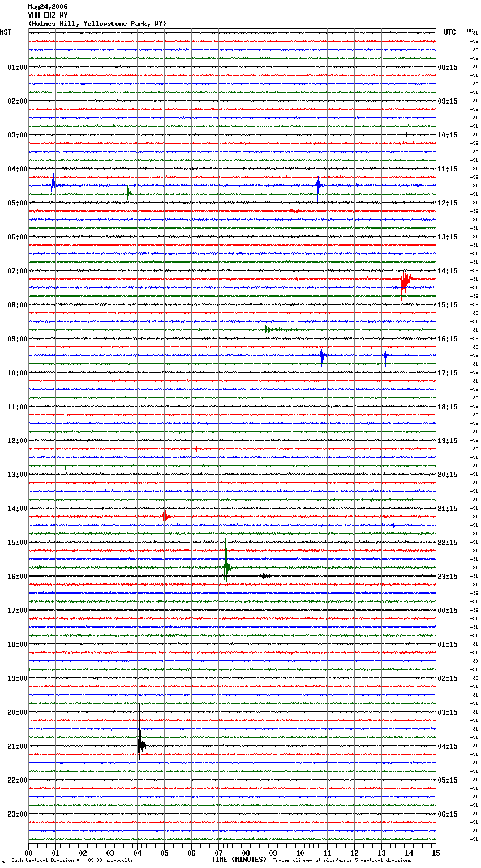Click the 03 minute tick label
481x868 pixels.
pos(110,853)
